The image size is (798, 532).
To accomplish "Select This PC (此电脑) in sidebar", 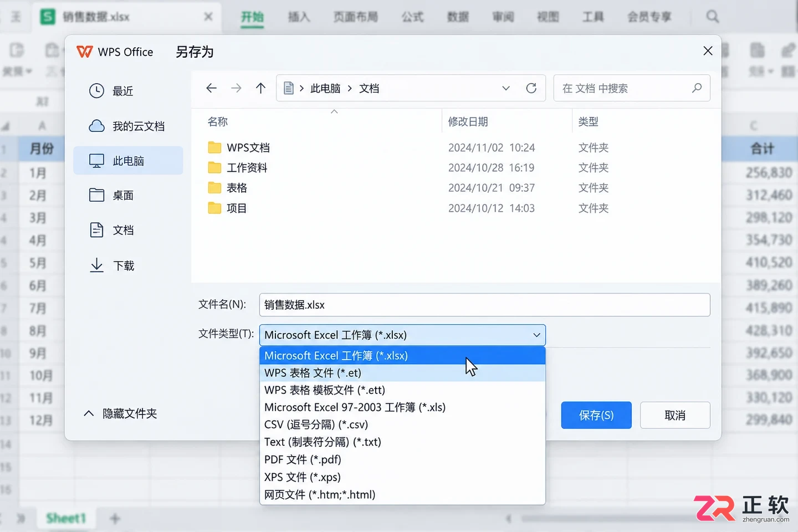I will (128, 161).
